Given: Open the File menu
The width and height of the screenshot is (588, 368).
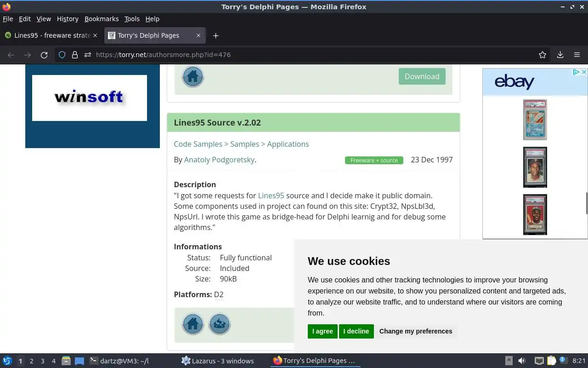Looking at the screenshot, I should click(x=8, y=19).
